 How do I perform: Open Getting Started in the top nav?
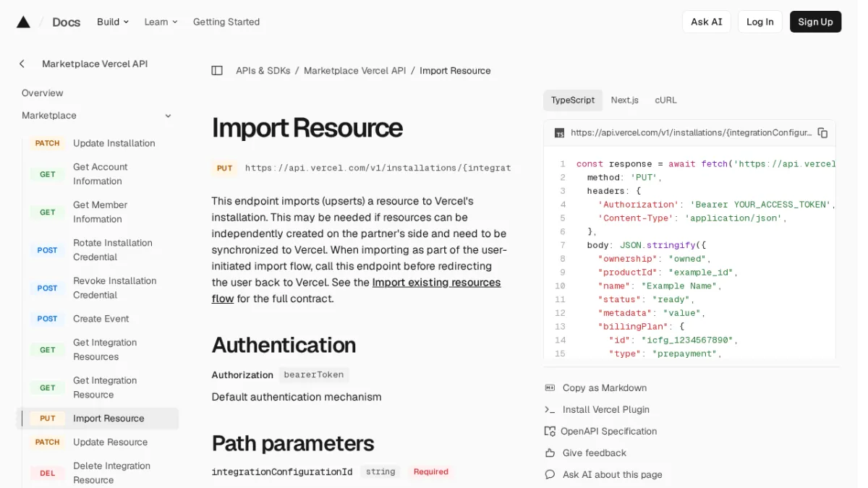coord(226,22)
